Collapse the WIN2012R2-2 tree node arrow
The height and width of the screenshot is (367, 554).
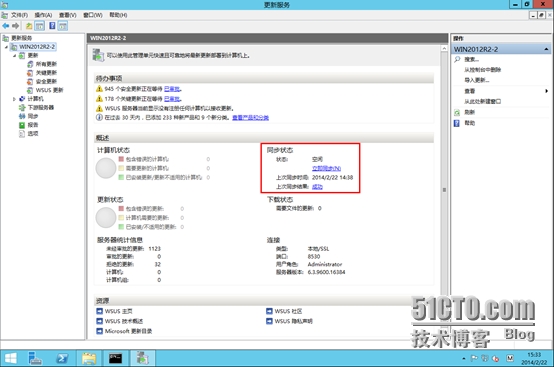click(6, 47)
